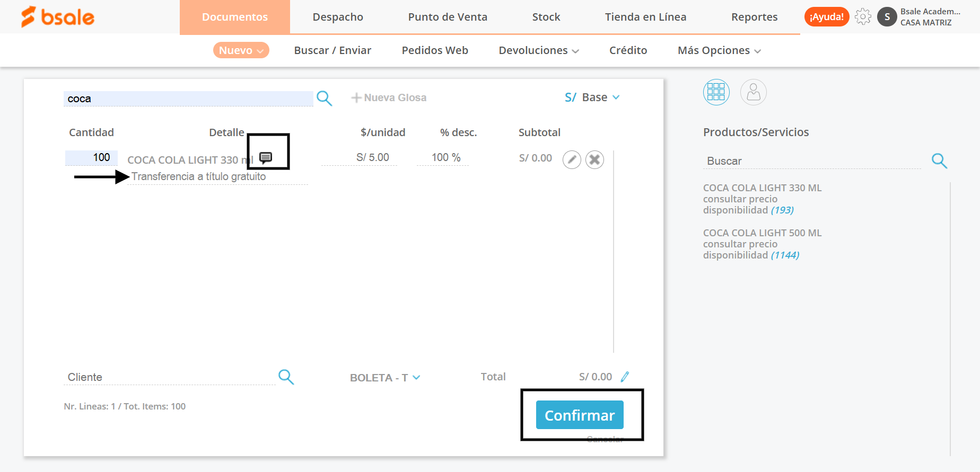Click the bsale logo
Image resolution: width=980 pixels, height=472 pixels.
coord(57,17)
